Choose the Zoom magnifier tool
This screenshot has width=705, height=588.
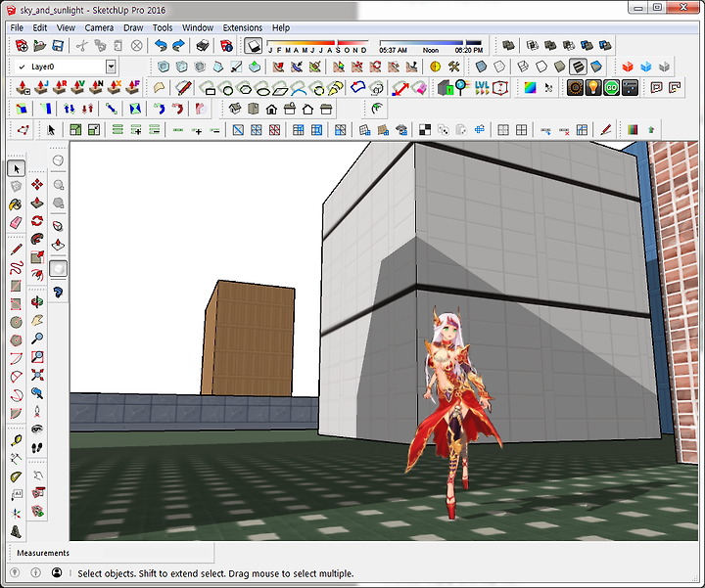[x=37, y=339]
